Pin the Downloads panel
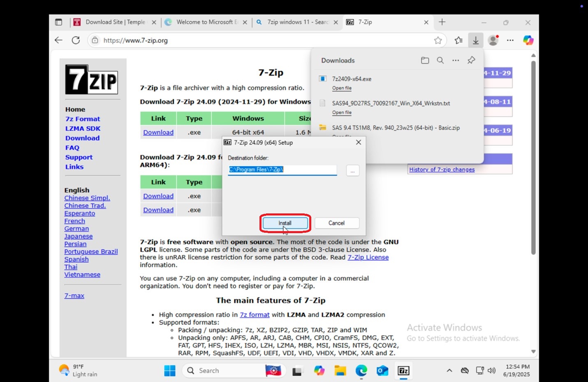The width and height of the screenshot is (588, 382). coord(471,60)
